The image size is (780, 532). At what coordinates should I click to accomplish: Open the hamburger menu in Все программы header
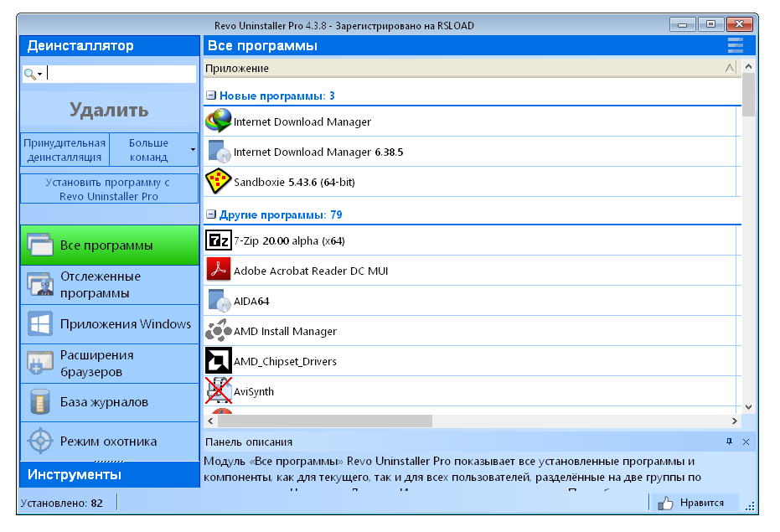736,45
